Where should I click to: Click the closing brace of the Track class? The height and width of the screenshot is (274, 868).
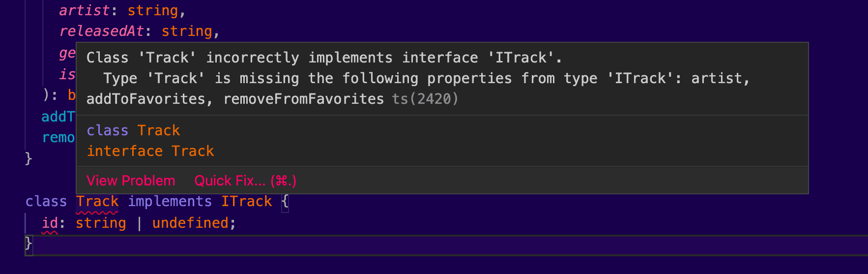tap(29, 244)
